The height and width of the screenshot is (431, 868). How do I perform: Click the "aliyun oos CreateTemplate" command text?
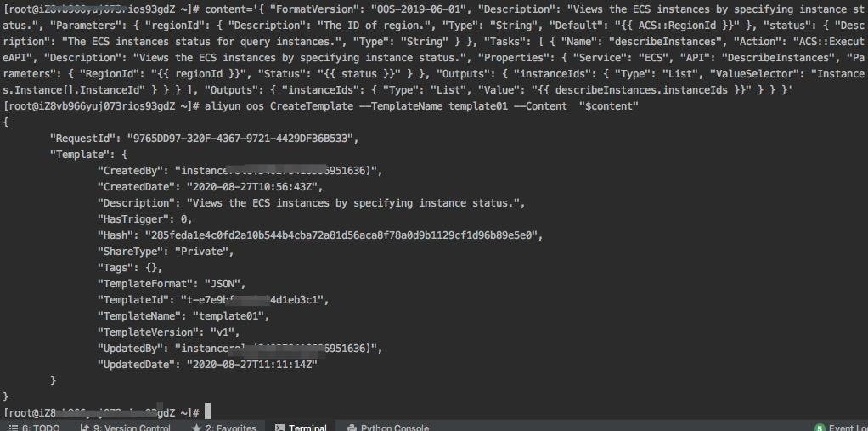tap(279, 105)
